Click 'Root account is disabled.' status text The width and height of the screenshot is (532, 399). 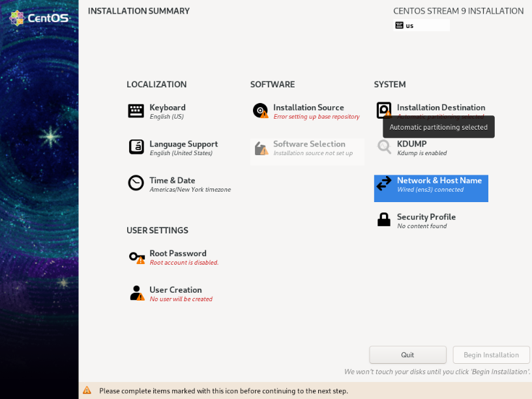[x=185, y=263]
